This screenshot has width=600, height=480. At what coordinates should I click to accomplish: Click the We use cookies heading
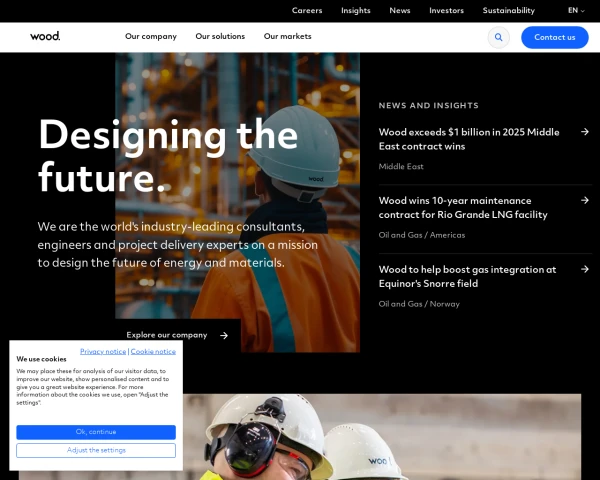(41, 359)
